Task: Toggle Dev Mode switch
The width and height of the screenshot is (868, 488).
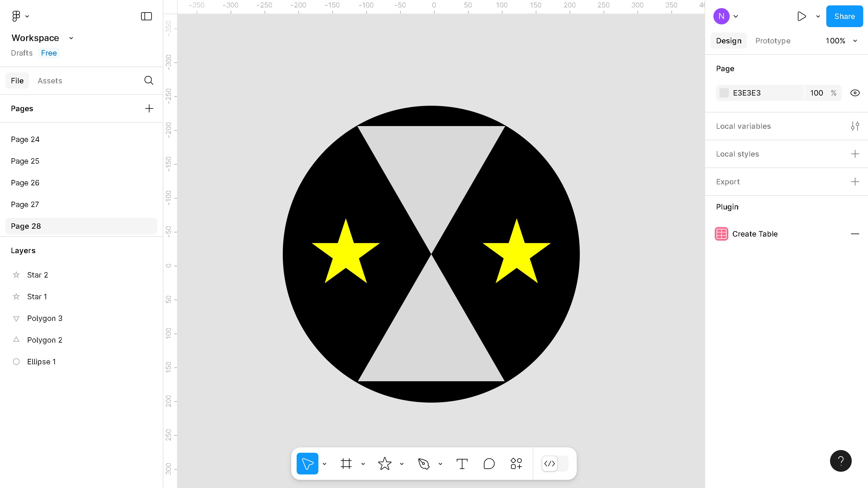Action: pyautogui.click(x=555, y=464)
